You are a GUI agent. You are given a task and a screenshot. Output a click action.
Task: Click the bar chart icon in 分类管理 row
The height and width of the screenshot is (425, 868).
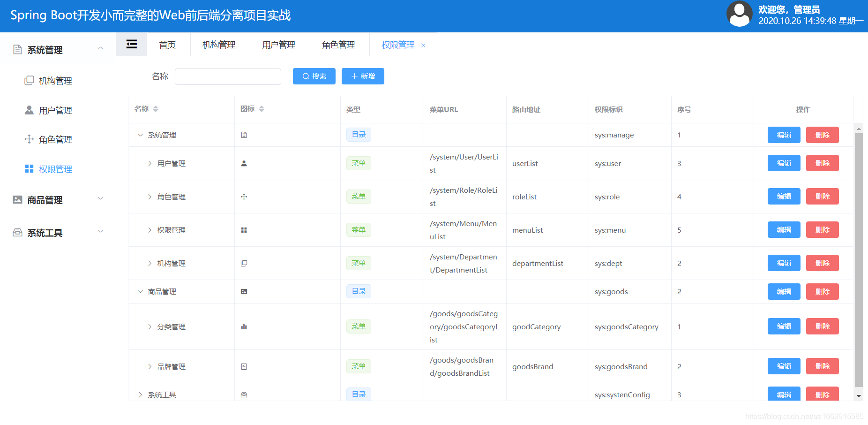point(244,326)
